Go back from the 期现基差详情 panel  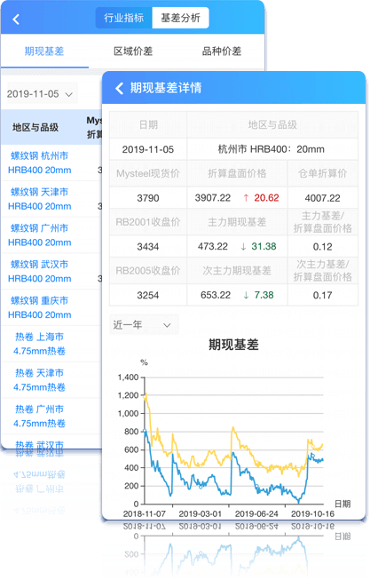pyautogui.click(x=119, y=88)
